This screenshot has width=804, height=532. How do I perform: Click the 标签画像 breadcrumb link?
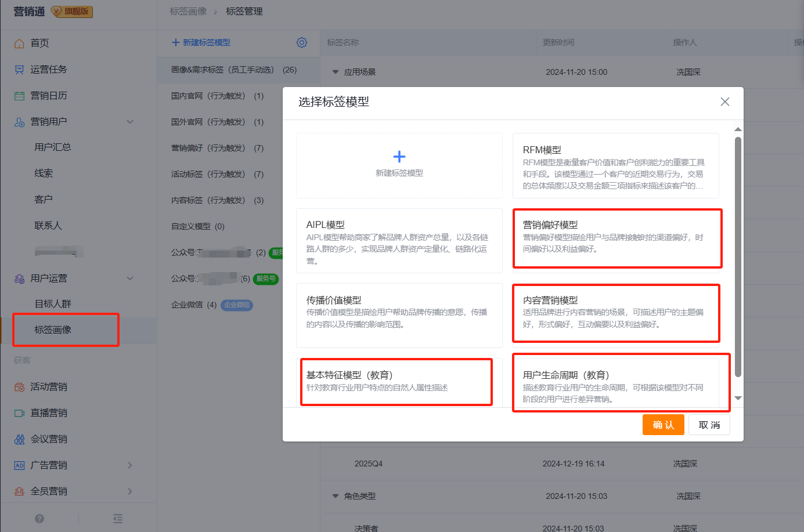[x=188, y=11]
